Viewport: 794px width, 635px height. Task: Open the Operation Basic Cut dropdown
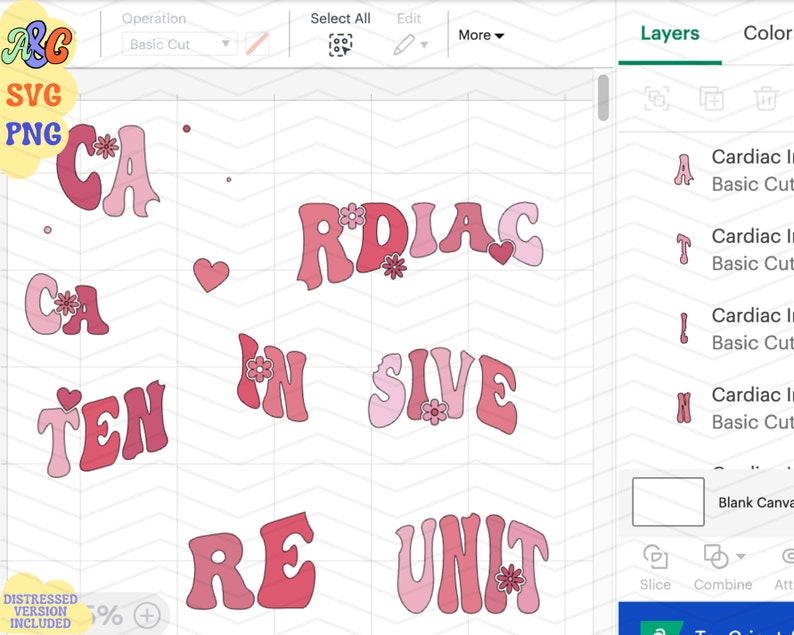tap(179, 44)
